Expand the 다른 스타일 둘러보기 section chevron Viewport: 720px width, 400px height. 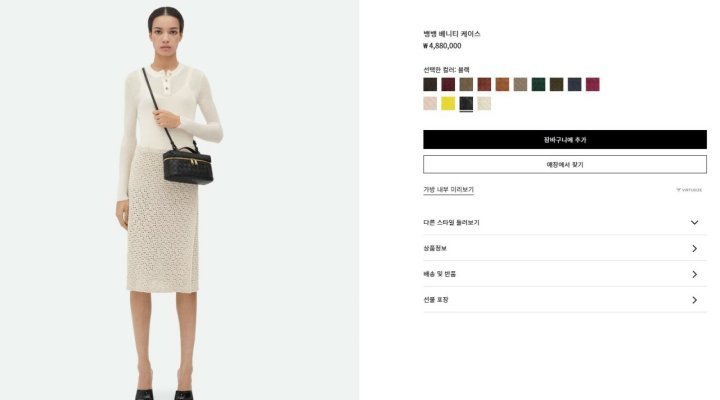[694, 222]
